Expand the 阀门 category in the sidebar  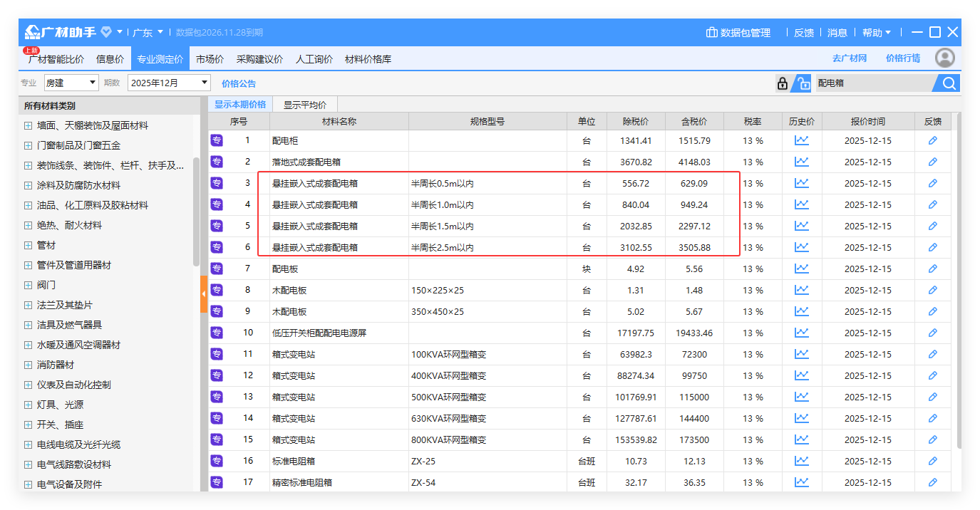26,285
